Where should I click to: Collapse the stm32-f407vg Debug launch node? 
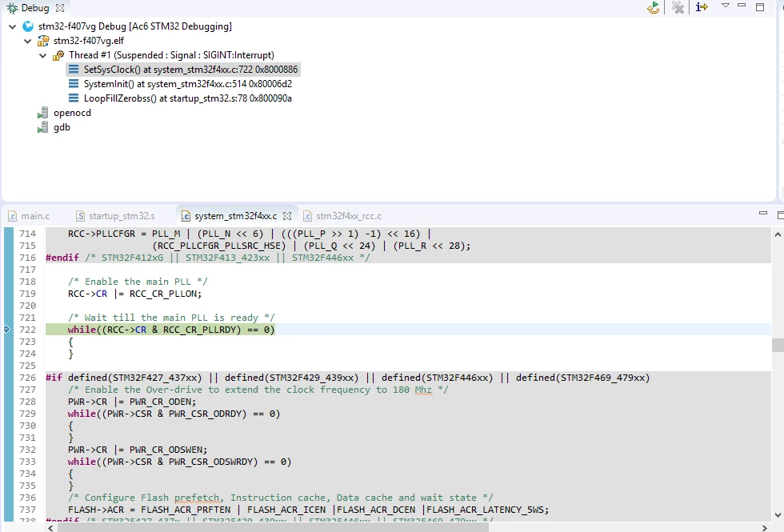click(13, 26)
